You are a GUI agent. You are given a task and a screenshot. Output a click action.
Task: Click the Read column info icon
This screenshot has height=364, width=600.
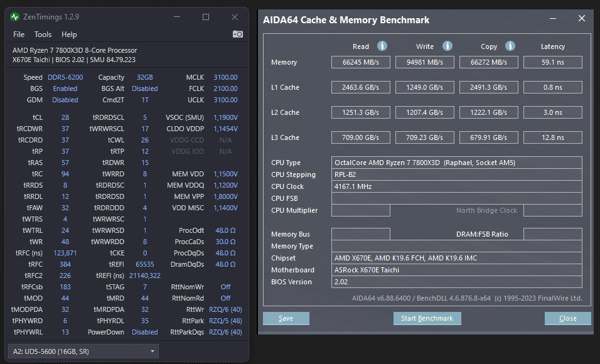point(382,46)
